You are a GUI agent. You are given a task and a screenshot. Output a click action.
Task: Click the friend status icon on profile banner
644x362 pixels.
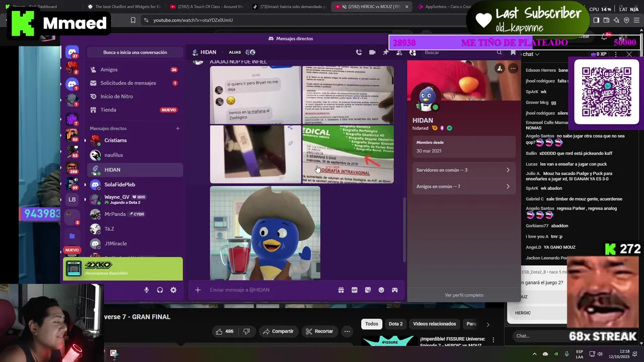pos(500,68)
